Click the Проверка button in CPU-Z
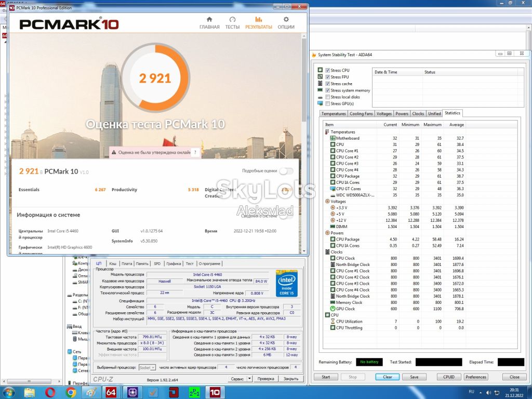This screenshot has width=532, height=399. pyautogui.click(x=265, y=379)
